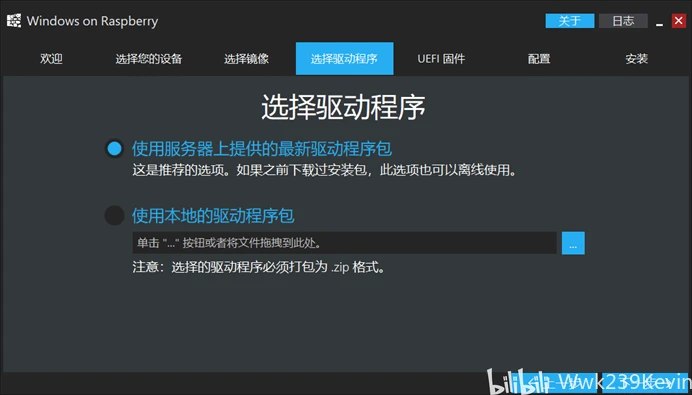Go to the UEFI 固件 tab
Viewport: 692px width, 395px height.
click(x=441, y=59)
